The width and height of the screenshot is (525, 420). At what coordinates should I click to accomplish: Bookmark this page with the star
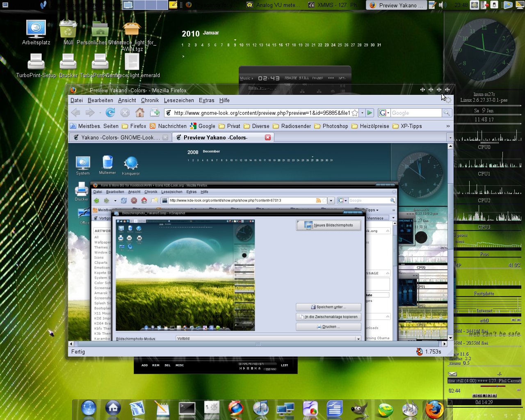355,113
